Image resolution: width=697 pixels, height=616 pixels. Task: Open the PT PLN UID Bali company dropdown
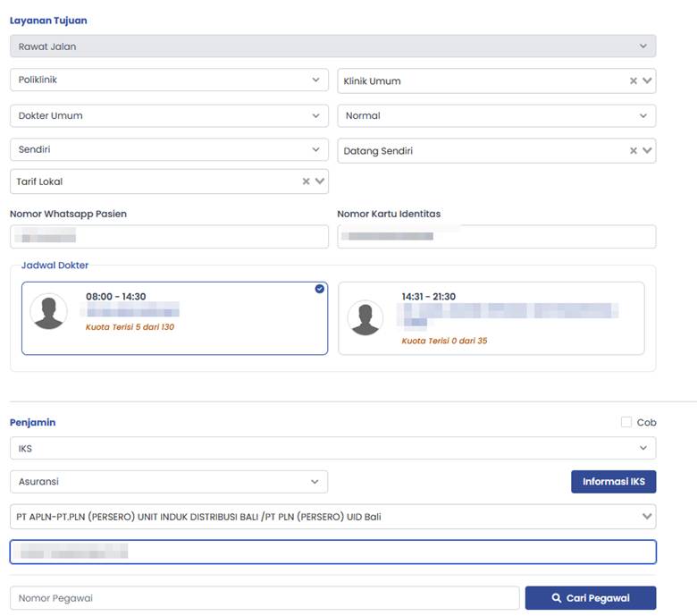(332, 517)
